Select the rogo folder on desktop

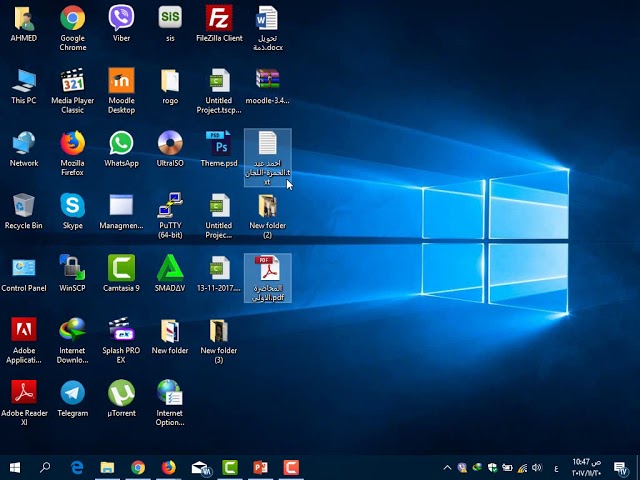(170, 87)
